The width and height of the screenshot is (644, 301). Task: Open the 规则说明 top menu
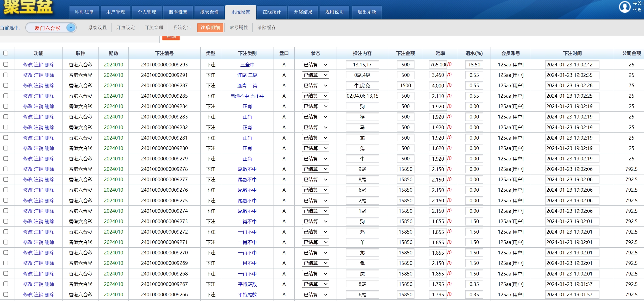click(334, 12)
